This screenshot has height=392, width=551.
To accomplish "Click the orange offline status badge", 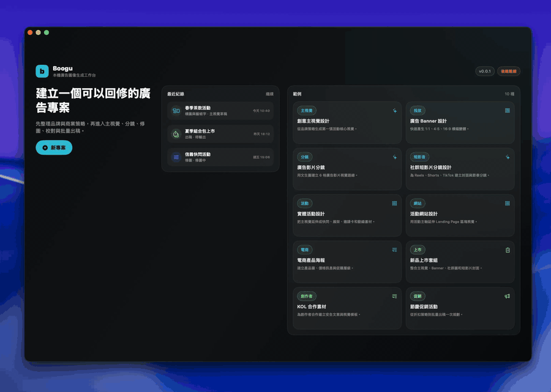I will 509,71.
